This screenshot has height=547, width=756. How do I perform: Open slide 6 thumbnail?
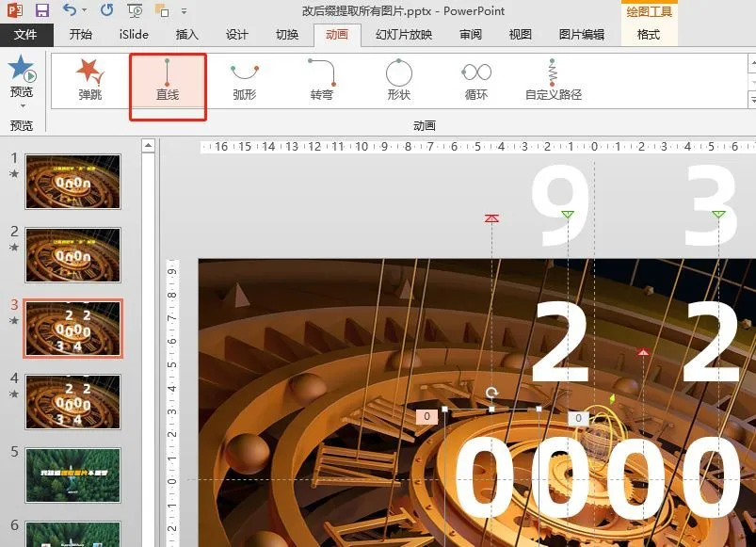[72, 534]
